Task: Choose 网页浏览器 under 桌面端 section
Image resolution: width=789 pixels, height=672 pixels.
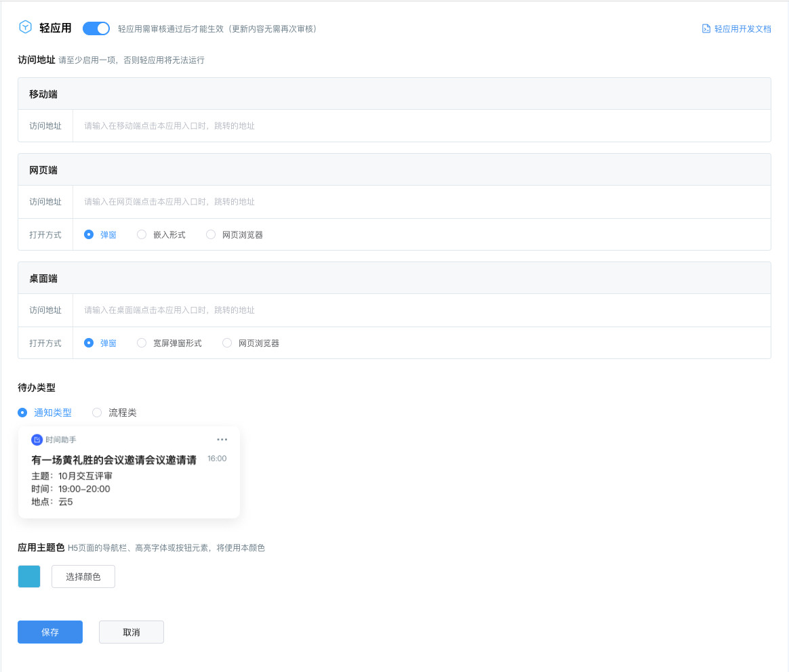Action: [227, 343]
